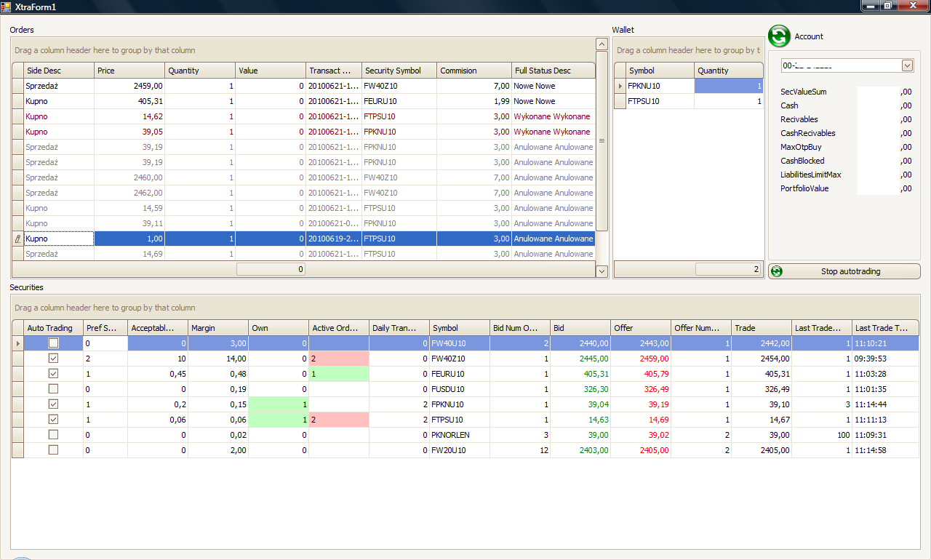The width and height of the screenshot is (931, 560).
Task: Click the Full Status Desc column header
Action: coord(553,71)
